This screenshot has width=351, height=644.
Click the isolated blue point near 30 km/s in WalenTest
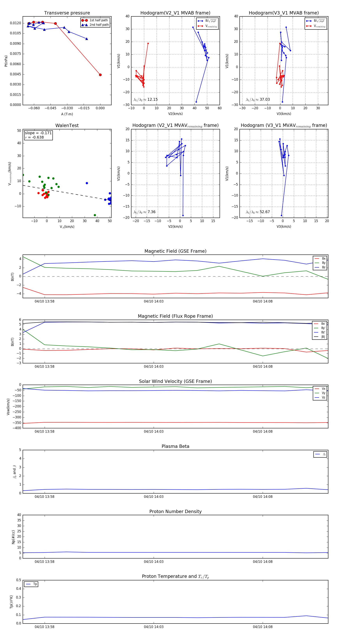pyautogui.click(x=87, y=183)
